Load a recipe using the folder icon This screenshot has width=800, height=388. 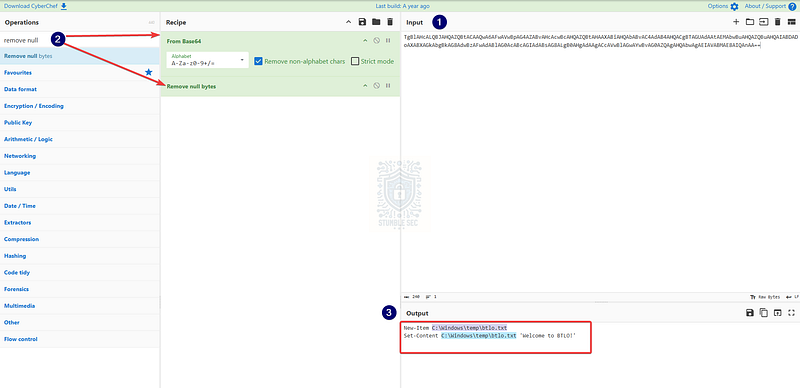pyautogui.click(x=376, y=22)
